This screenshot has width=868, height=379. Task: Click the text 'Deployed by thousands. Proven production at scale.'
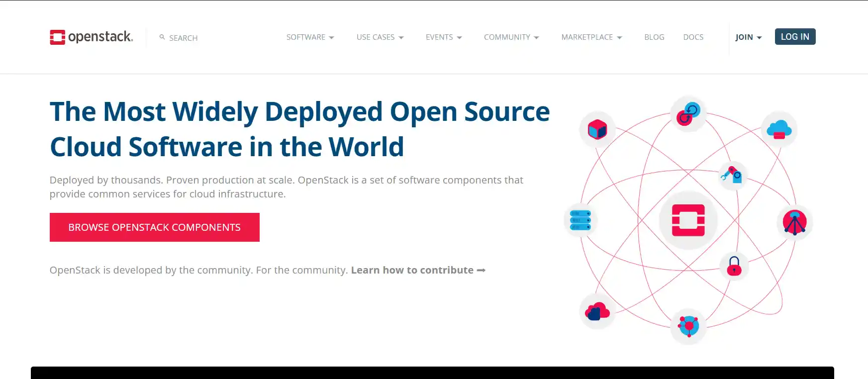click(x=172, y=180)
